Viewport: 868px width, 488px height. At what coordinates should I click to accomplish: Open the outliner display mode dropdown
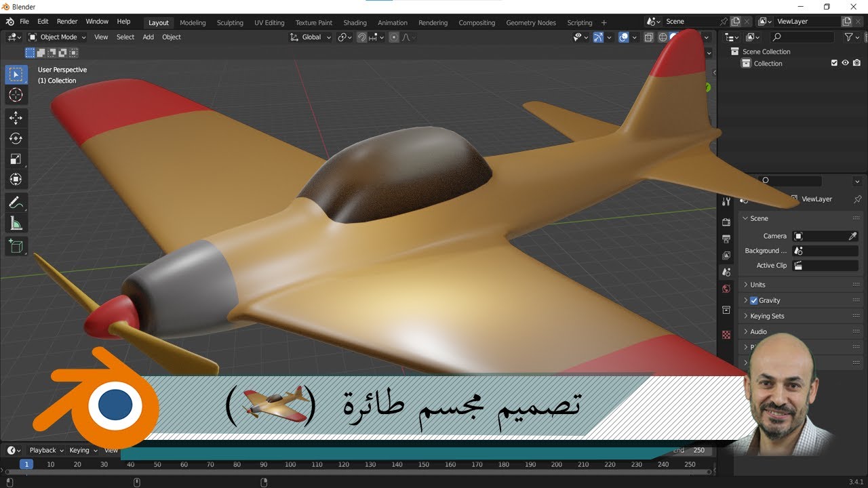point(753,37)
